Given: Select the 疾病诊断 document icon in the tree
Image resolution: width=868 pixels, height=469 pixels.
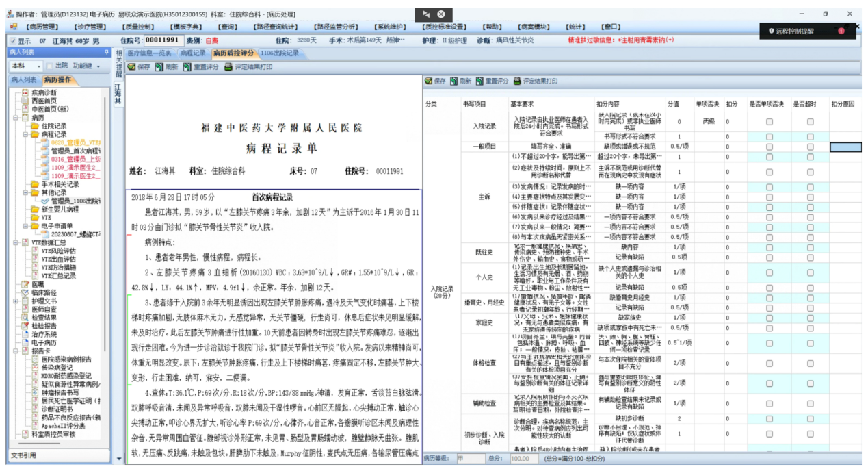Looking at the screenshot, I should pos(25,92).
